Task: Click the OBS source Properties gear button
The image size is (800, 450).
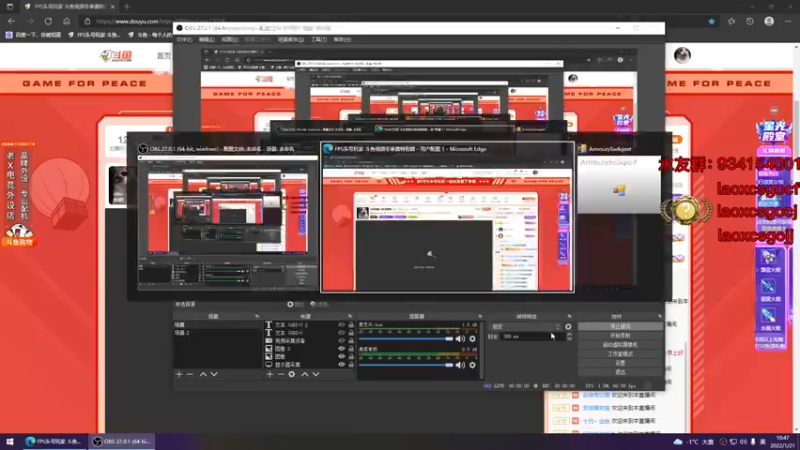Action: [x=295, y=305]
